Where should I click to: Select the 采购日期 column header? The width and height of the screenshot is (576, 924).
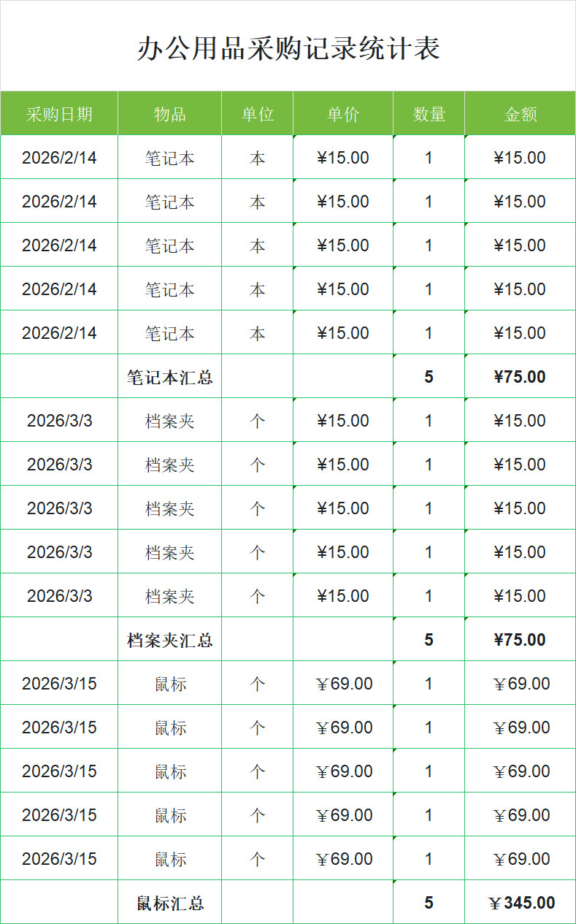tap(59, 114)
